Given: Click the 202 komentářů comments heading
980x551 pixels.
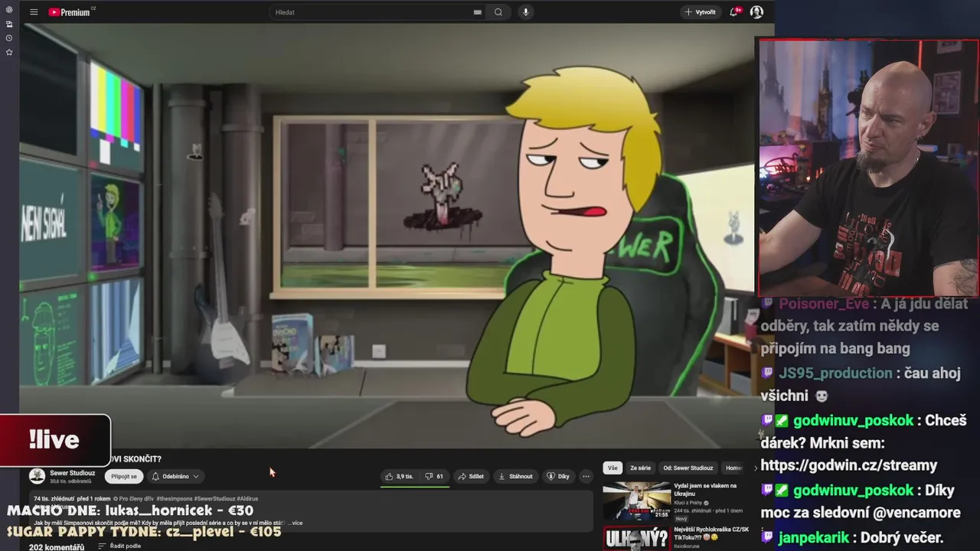Looking at the screenshot, I should click(x=57, y=547).
